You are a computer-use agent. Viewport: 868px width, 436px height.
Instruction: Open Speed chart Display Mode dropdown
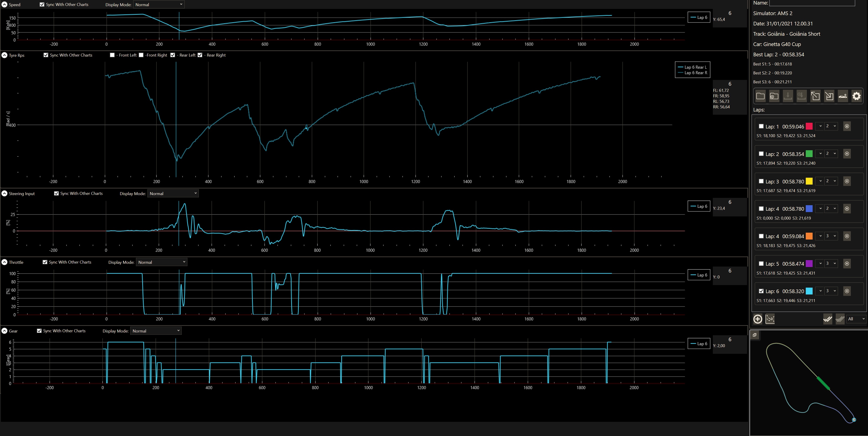(x=159, y=4)
